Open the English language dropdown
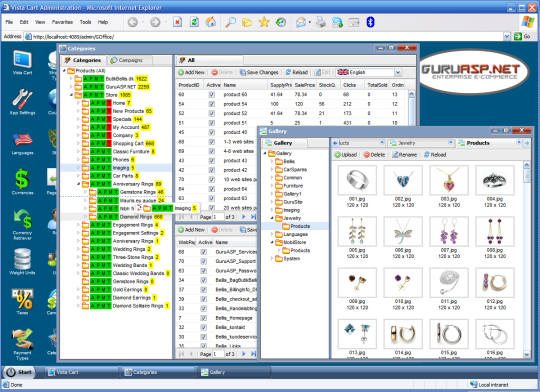This screenshot has height=392, width=540. coord(398,72)
